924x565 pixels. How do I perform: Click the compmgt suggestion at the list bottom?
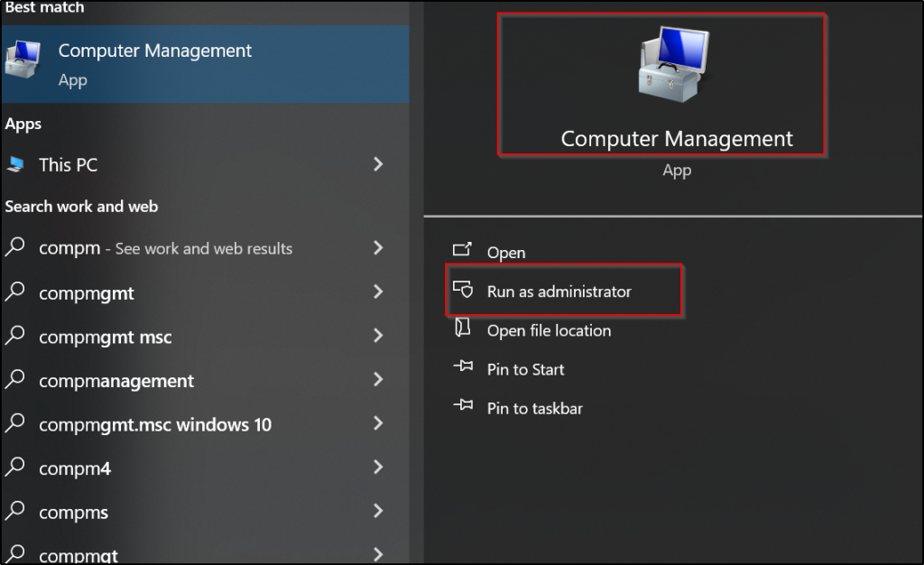coord(78,552)
